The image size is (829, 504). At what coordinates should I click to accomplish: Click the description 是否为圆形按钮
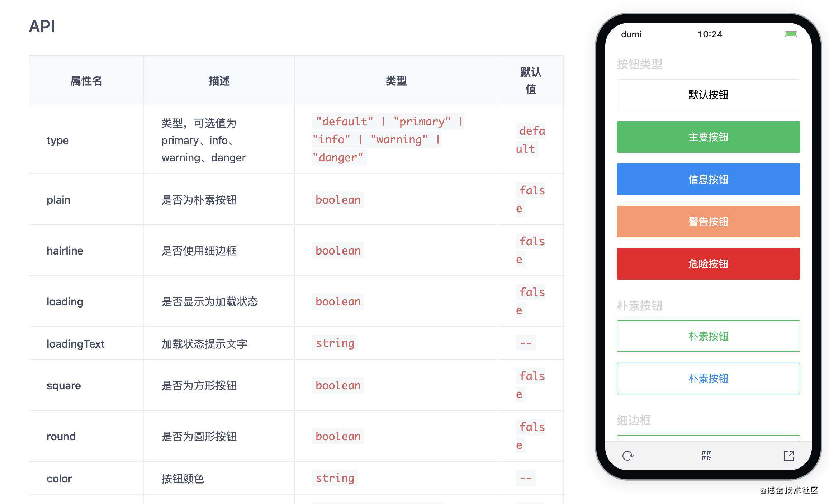pos(199,436)
